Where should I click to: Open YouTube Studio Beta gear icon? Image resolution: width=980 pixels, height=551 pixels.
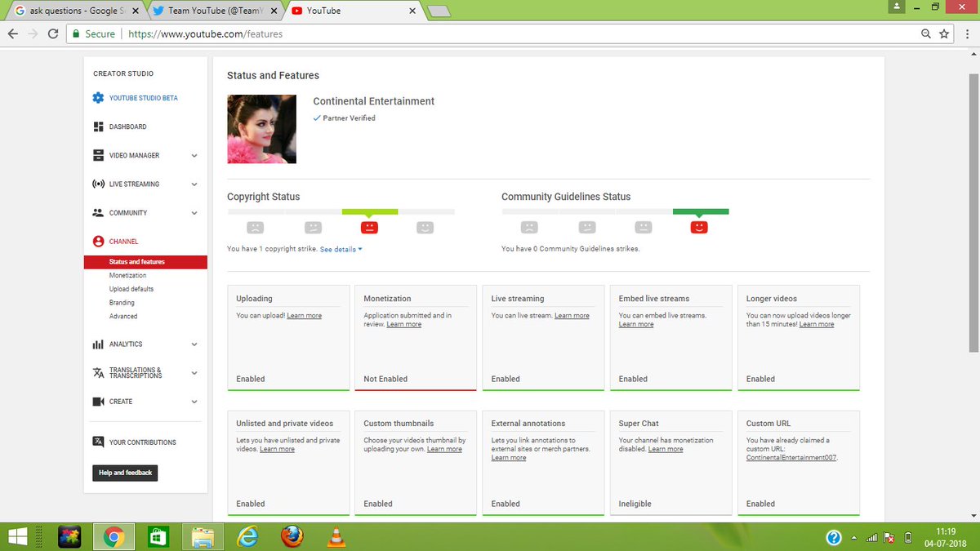point(98,98)
